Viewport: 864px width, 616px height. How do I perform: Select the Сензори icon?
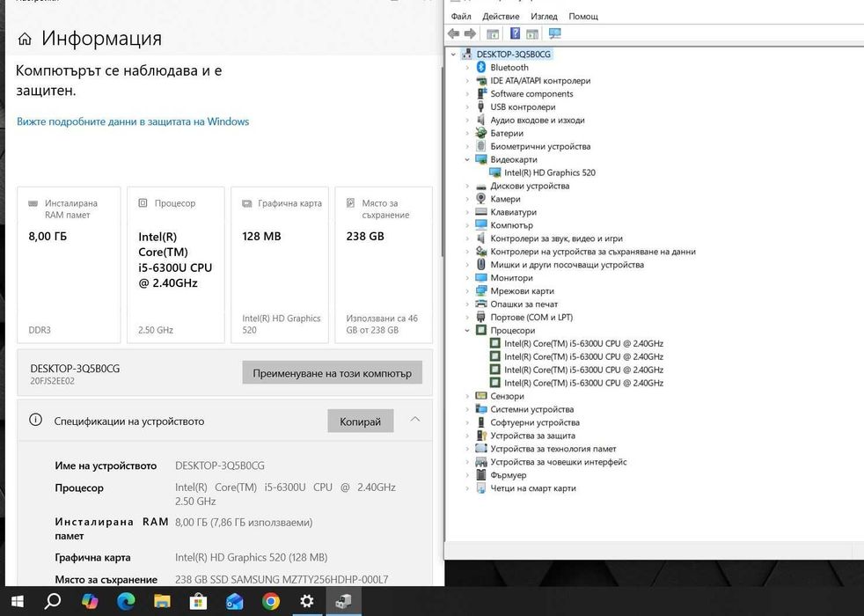coord(481,396)
